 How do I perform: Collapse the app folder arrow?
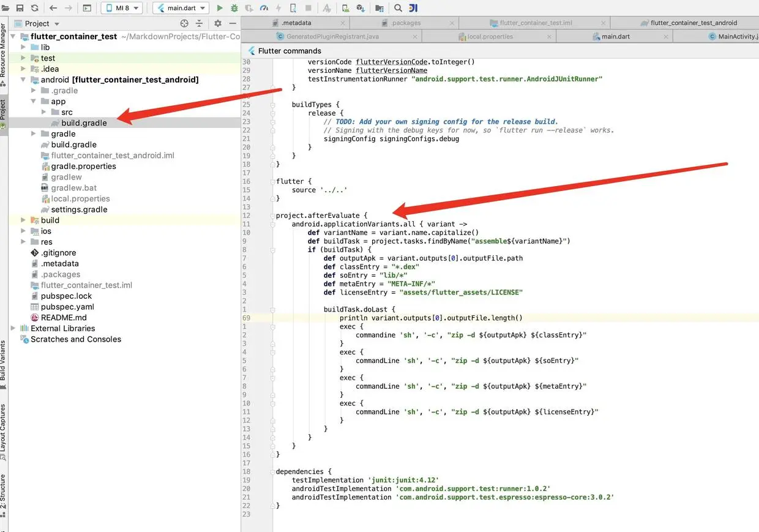(x=34, y=101)
